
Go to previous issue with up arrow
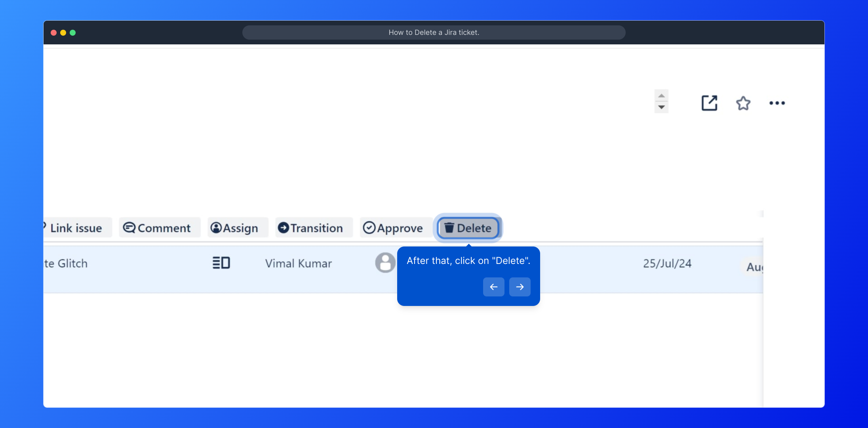click(661, 96)
